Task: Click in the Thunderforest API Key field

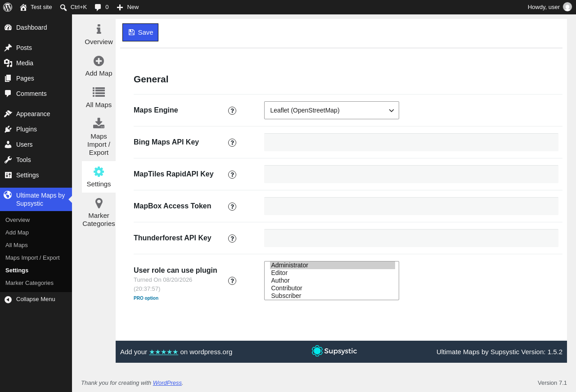Action: pyautogui.click(x=411, y=238)
